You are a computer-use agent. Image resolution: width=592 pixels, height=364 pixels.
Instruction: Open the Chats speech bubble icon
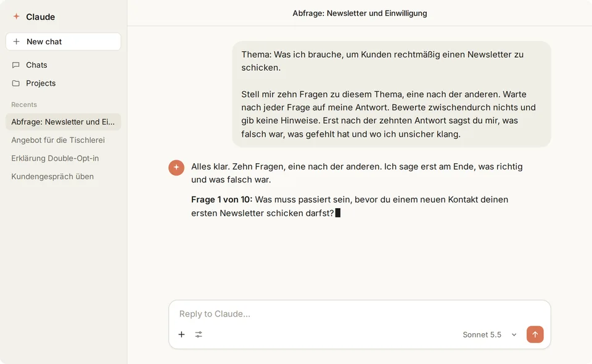(x=16, y=65)
